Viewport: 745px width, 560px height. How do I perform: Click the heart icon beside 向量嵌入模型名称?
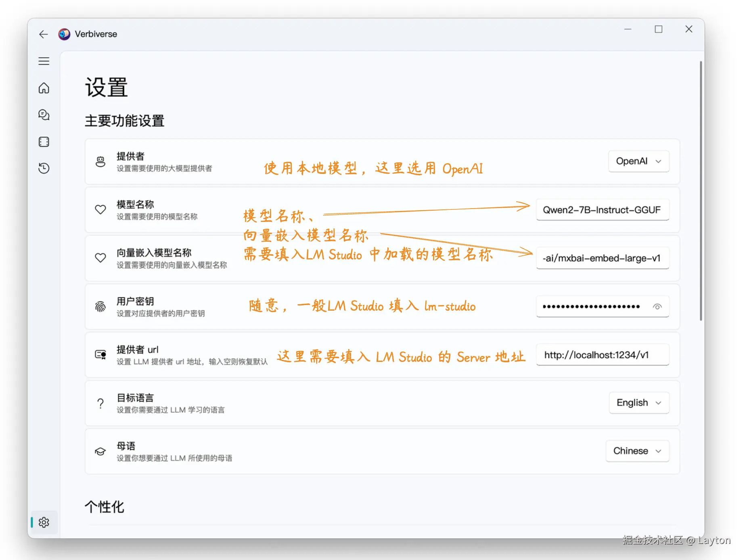coord(100,258)
